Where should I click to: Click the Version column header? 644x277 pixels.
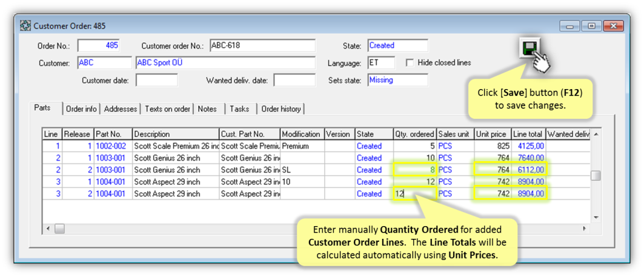pyautogui.click(x=340, y=134)
